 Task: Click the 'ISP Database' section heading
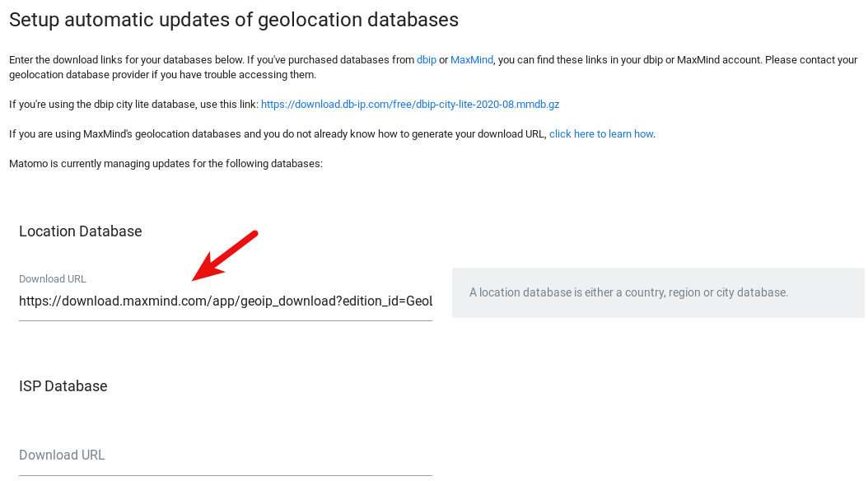point(63,386)
